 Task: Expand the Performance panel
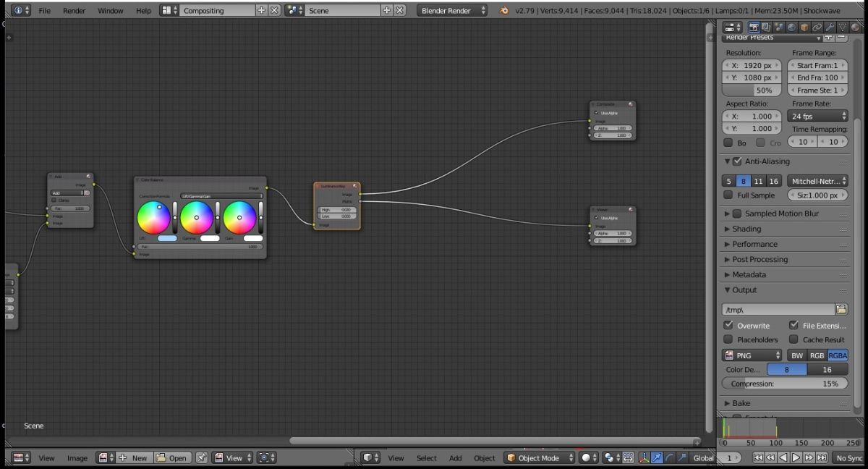click(x=754, y=244)
